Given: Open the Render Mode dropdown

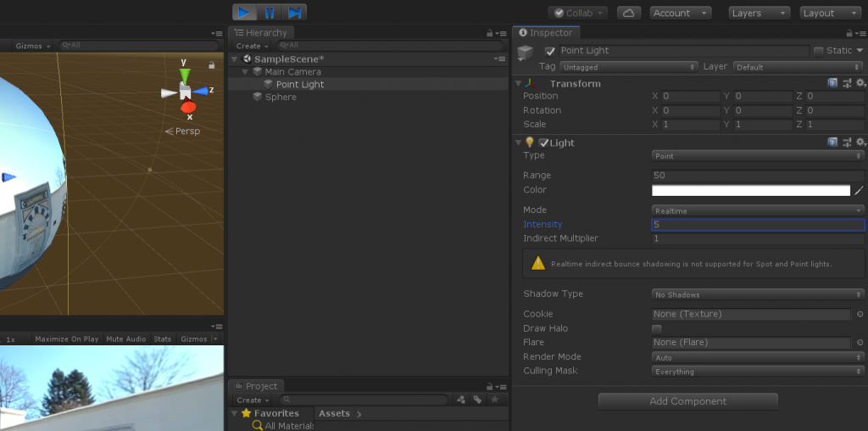Looking at the screenshot, I should (758, 357).
